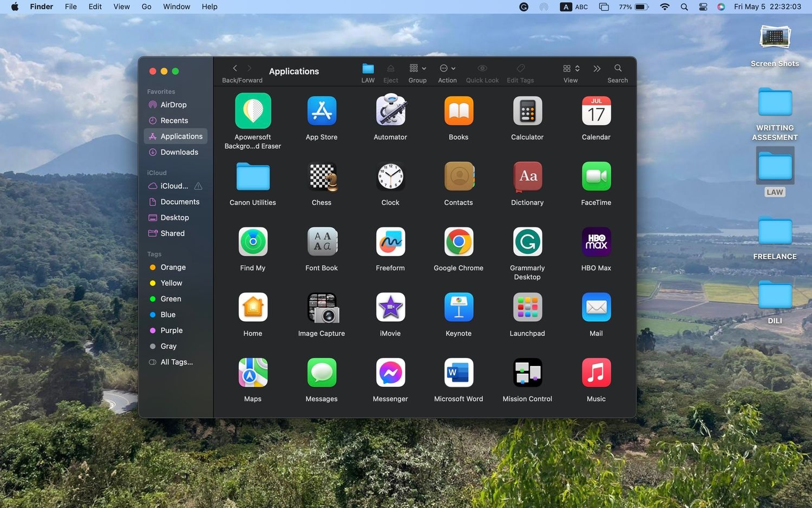Open the Help menu
Screen dimensions: 812x508
(209, 6)
